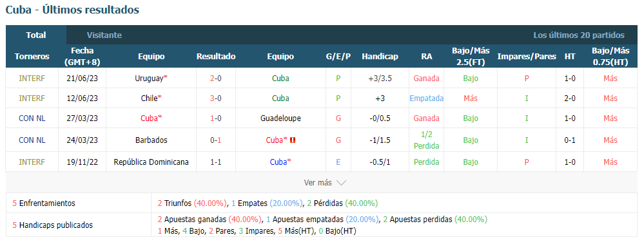Switch to the Visitante tab
Image resolution: width=644 pixels, height=244 pixels.
pyautogui.click(x=104, y=35)
